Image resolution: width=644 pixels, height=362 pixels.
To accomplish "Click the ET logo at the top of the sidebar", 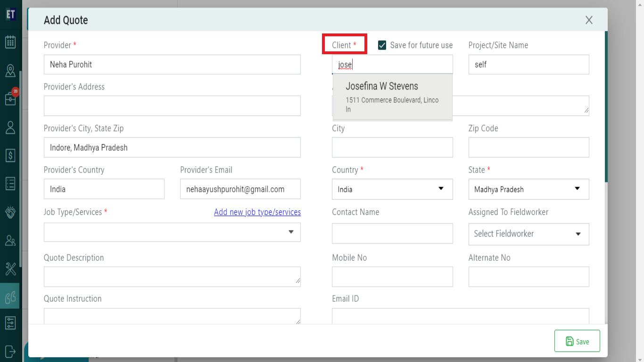I will pos(10,15).
